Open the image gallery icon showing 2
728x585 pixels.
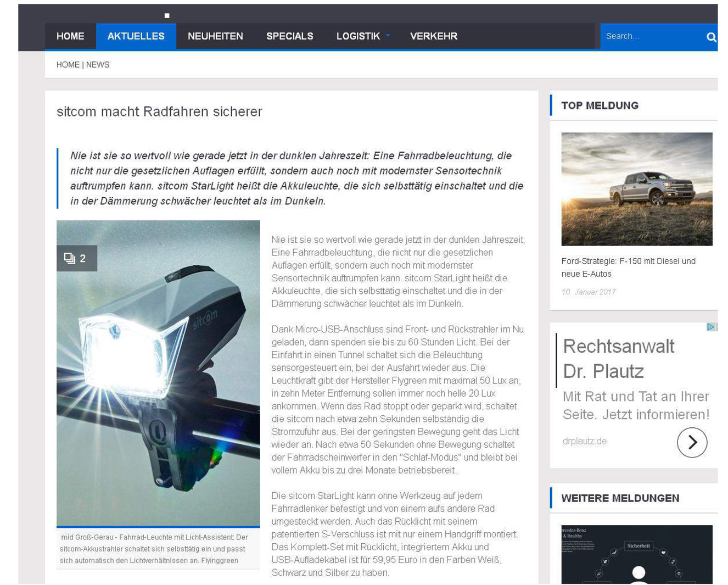(x=76, y=258)
